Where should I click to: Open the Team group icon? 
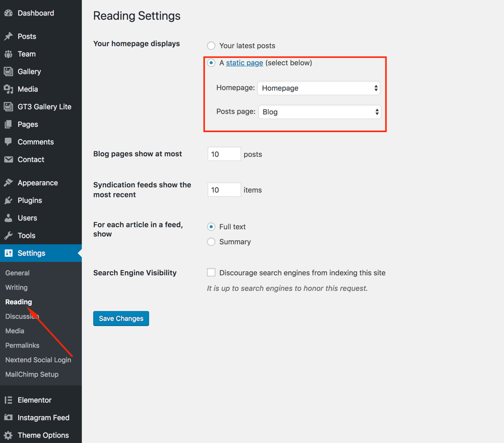pos(8,54)
